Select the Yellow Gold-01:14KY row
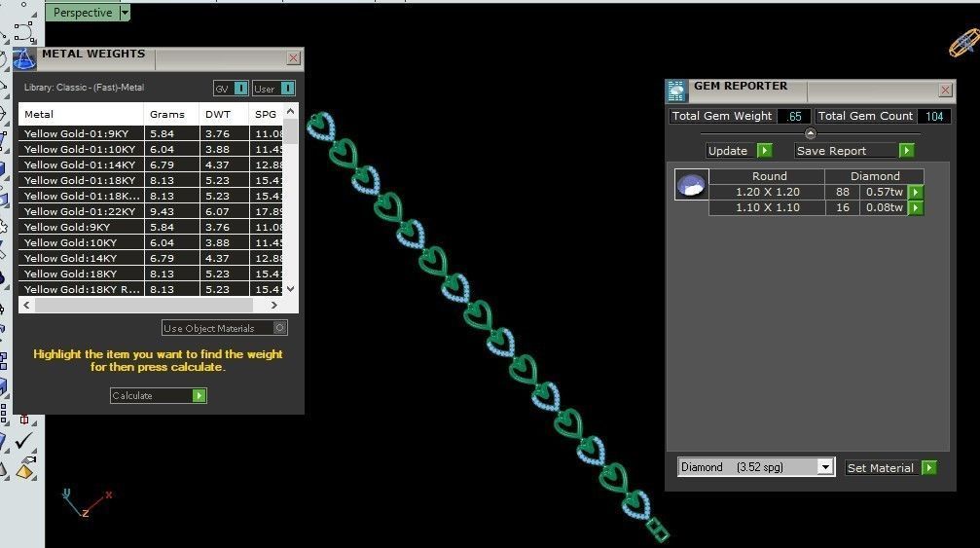This screenshot has width=980, height=548. tap(151, 164)
